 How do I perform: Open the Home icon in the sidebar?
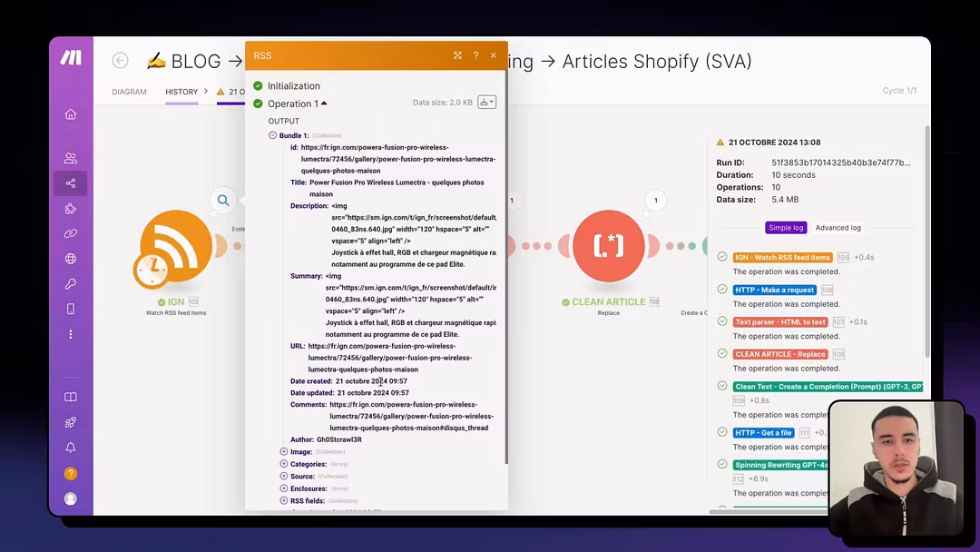click(71, 114)
